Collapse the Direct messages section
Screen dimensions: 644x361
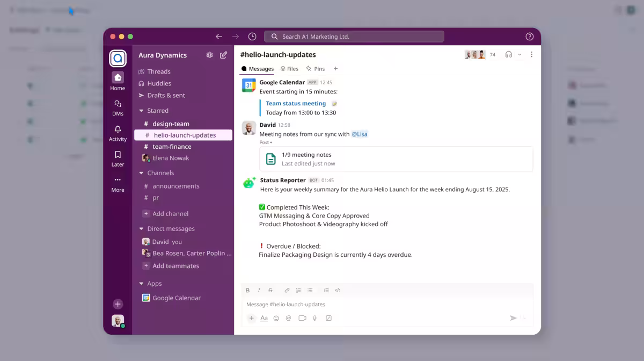click(x=142, y=229)
